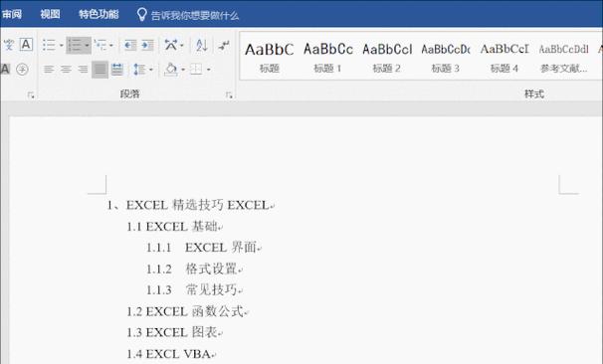Decrease the paragraph indent
Image resolution: width=603 pixels, height=364 pixels.
(130, 46)
